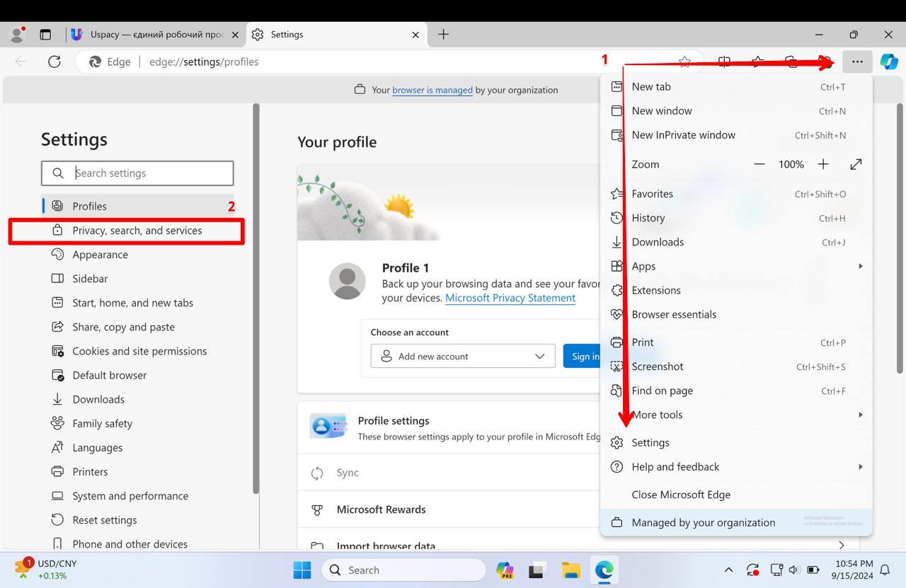
Task: Open the Microsoft Privacy Statement link
Action: point(510,298)
